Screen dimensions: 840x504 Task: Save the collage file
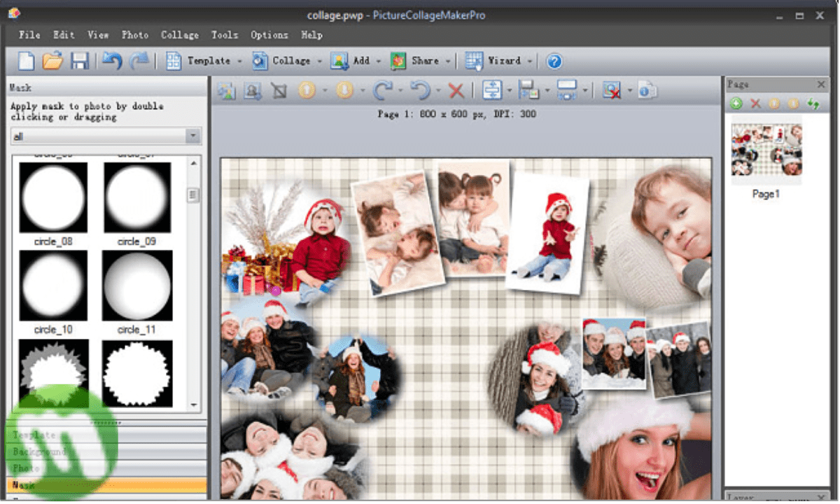[x=80, y=61]
